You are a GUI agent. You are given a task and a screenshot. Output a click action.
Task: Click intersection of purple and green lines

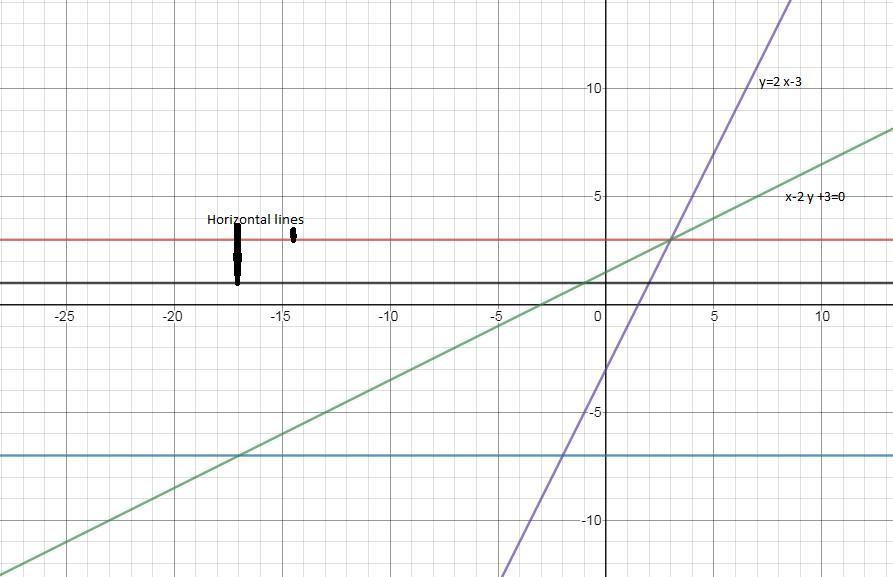click(670, 240)
